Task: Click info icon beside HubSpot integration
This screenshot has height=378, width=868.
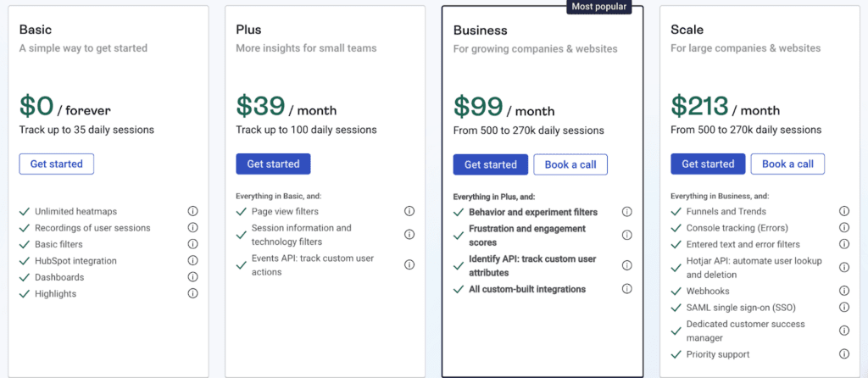Action: tap(192, 261)
